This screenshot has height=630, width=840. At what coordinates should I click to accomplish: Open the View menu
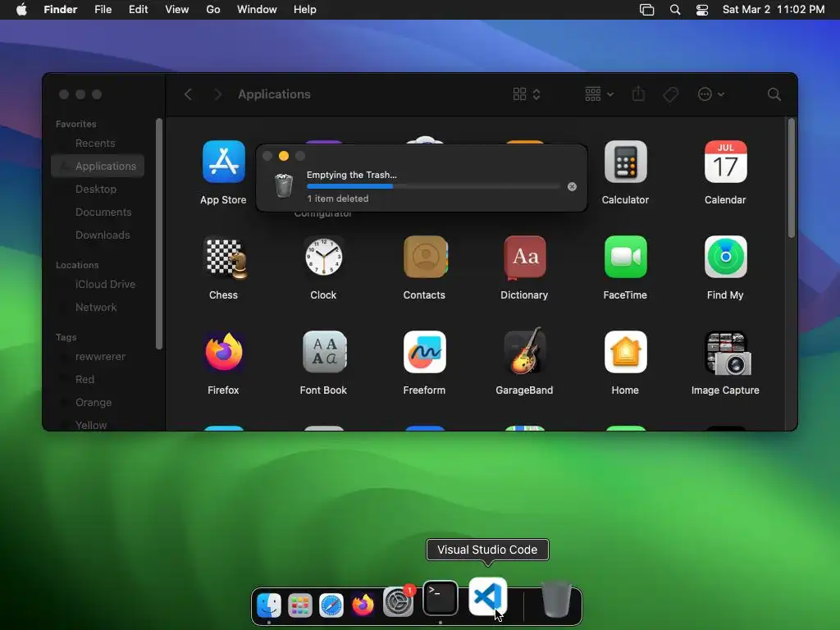pos(177,10)
